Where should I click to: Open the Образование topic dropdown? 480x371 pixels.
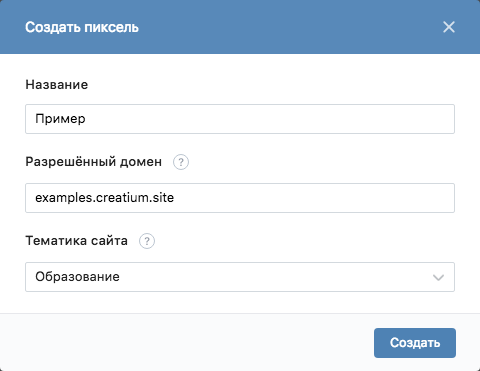[x=240, y=277]
